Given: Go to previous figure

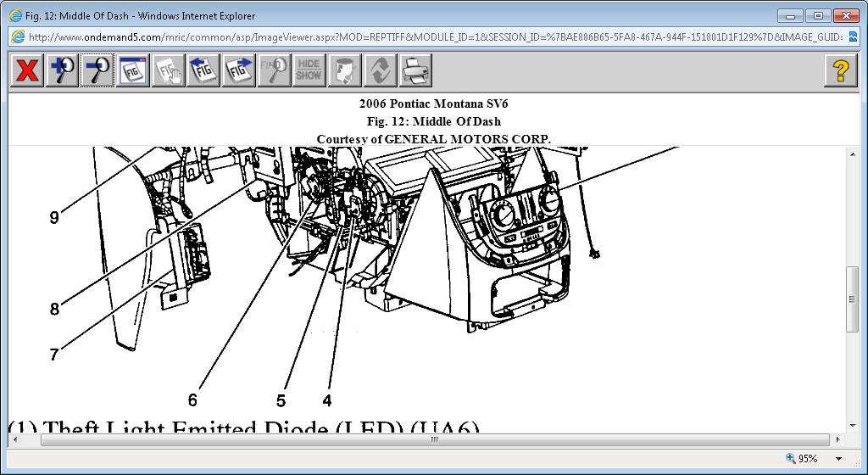Looking at the screenshot, I should pyautogui.click(x=203, y=70).
